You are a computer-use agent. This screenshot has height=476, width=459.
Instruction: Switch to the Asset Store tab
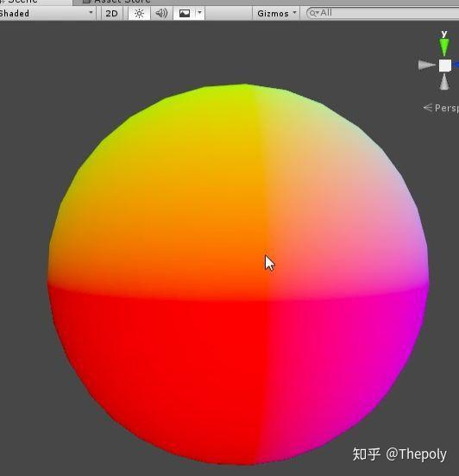pyautogui.click(x=117, y=2)
